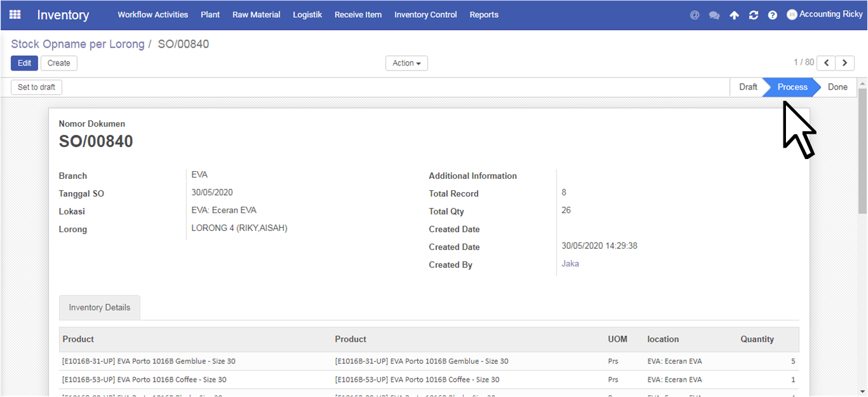Click the Create button
Viewport: 868px width, 397px height.
[x=59, y=63]
